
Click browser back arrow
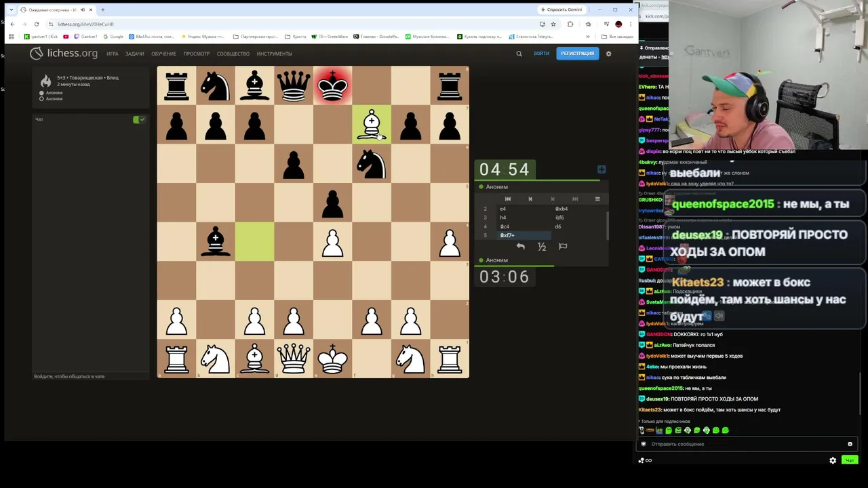pyautogui.click(x=12, y=24)
